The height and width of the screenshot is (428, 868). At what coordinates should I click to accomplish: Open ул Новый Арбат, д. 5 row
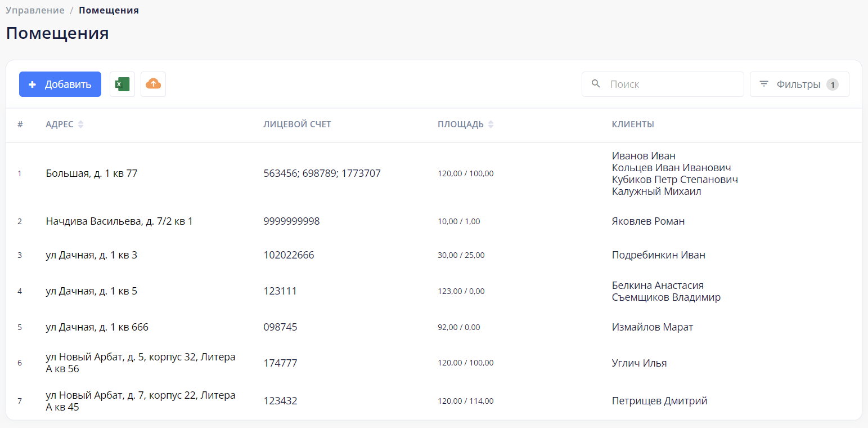(434, 363)
